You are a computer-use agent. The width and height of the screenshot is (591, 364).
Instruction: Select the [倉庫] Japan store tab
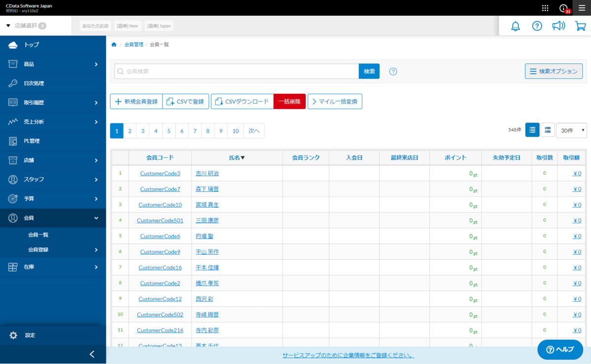[159, 26]
